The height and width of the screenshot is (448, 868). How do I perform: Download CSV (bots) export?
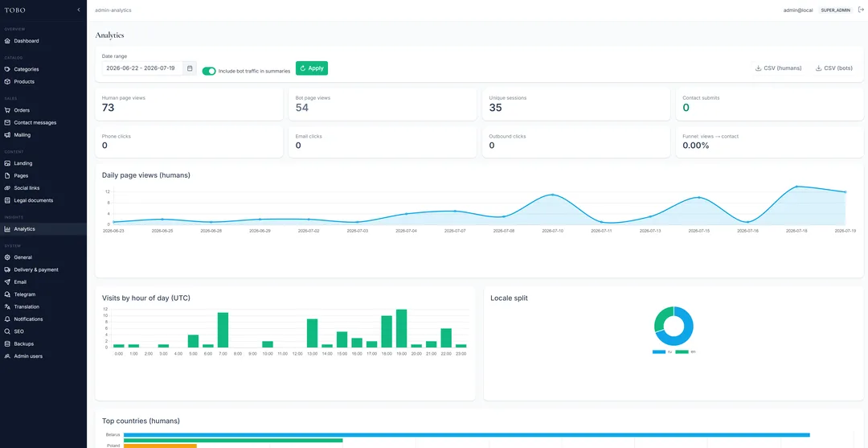click(833, 68)
